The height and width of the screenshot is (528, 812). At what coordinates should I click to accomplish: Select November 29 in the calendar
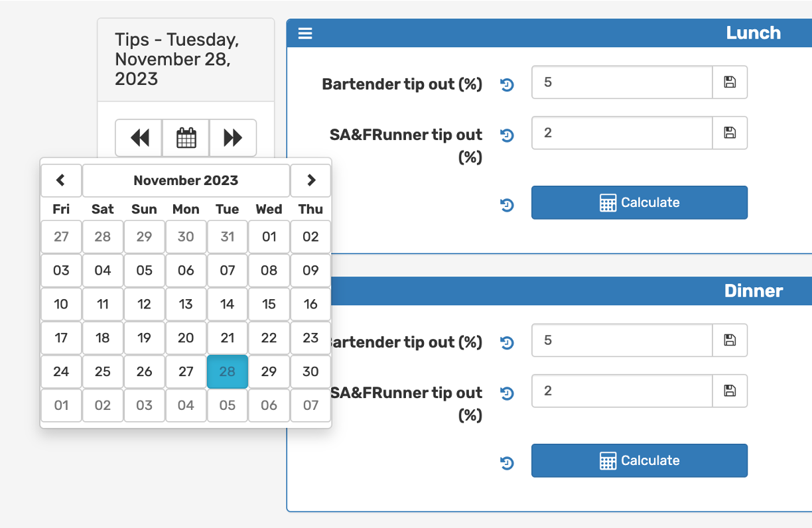(x=269, y=371)
